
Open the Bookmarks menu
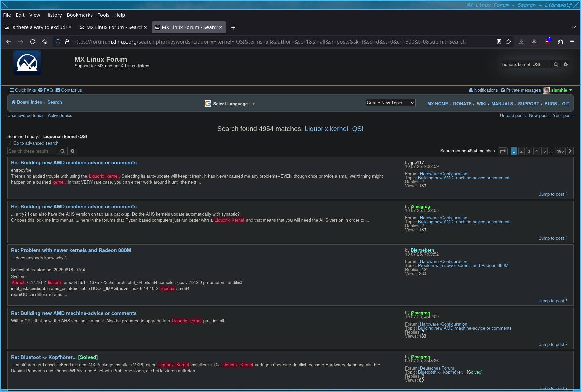(80, 15)
